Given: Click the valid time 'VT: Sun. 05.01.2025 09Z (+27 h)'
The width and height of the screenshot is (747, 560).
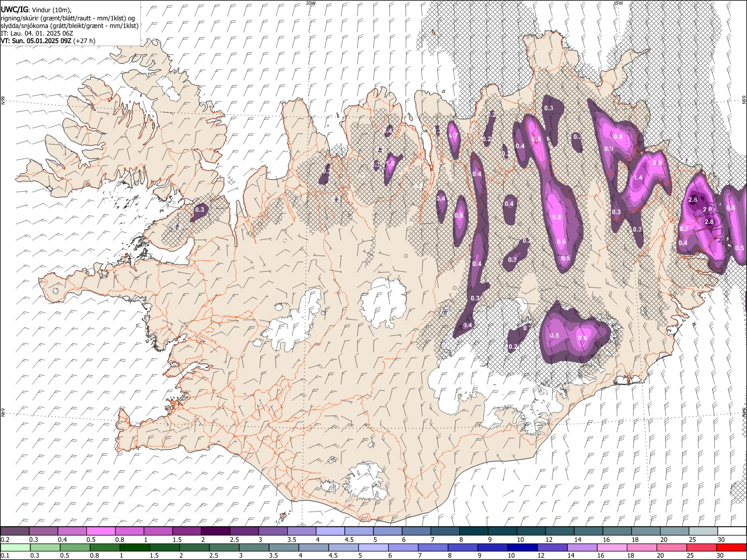Looking at the screenshot, I should (48, 41).
